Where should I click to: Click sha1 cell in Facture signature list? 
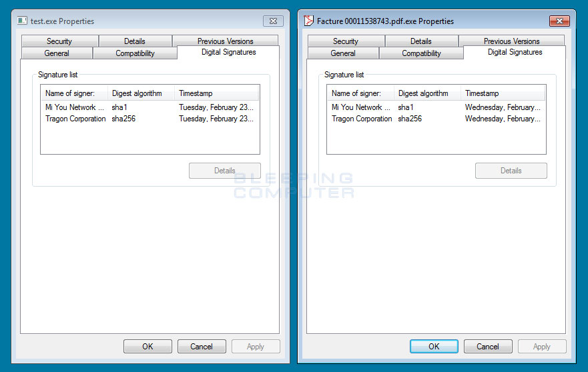pos(405,107)
